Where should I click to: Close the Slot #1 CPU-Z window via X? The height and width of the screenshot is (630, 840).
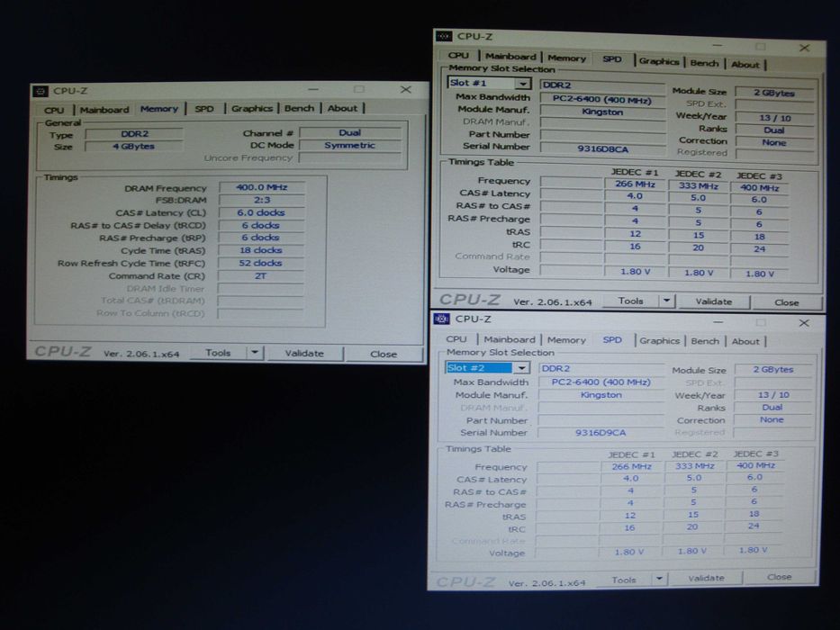(x=804, y=49)
